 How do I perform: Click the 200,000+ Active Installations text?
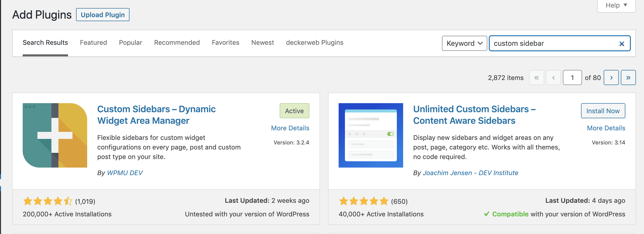[67, 214]
